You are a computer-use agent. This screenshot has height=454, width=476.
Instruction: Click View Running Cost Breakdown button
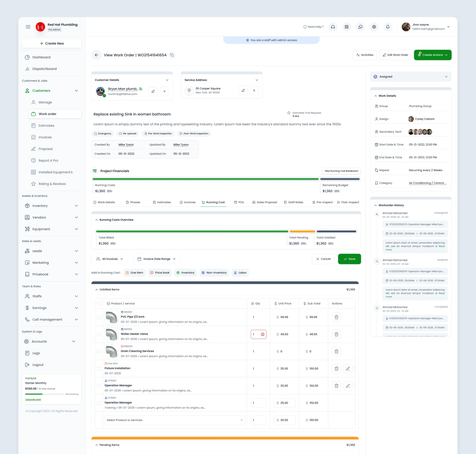[x=341, y=171]
